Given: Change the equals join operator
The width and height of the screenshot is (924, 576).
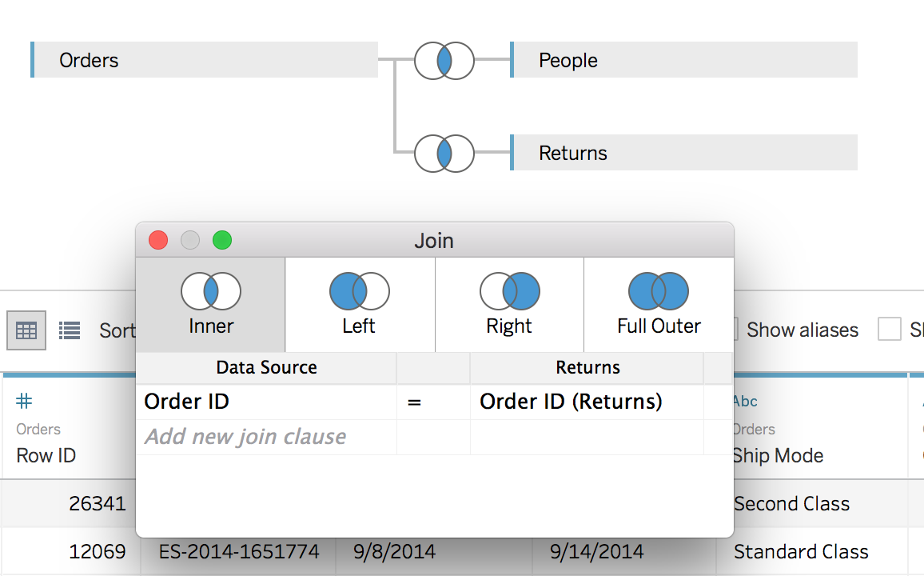Looking at the screenshot, I should click(414, 402).
